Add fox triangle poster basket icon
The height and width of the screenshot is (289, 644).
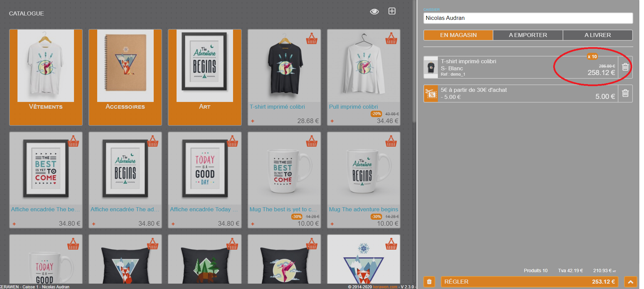tap(391, 244)
